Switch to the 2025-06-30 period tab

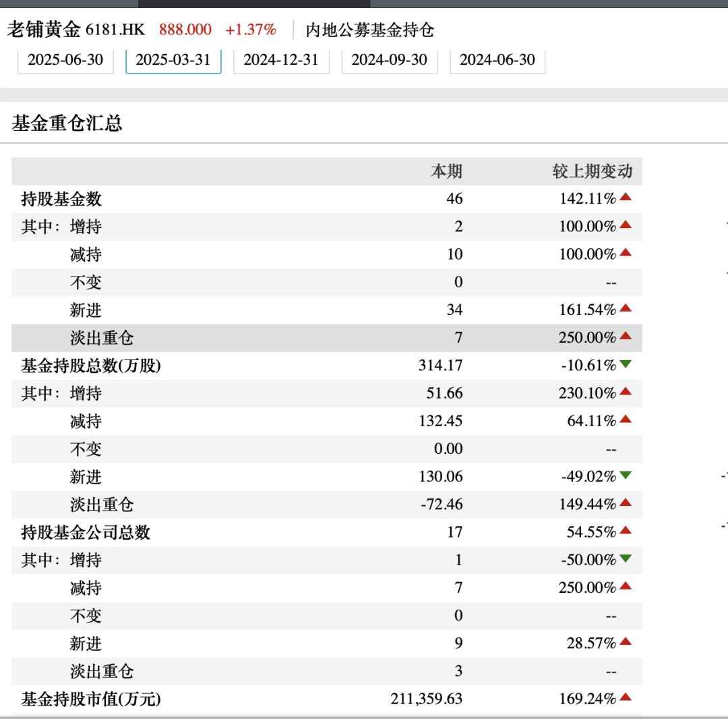65,60
